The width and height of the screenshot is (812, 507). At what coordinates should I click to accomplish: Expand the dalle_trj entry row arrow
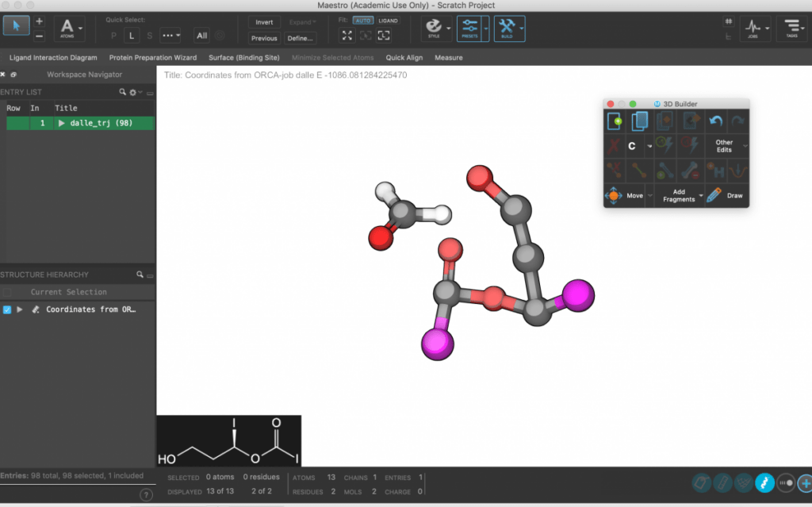click(x=62, y=123)
